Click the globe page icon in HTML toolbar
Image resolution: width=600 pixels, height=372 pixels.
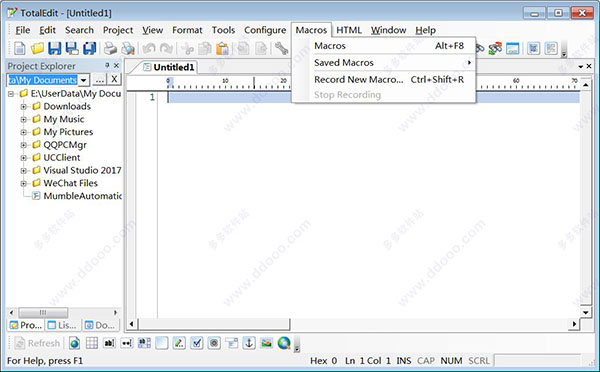tap(75, 343)
